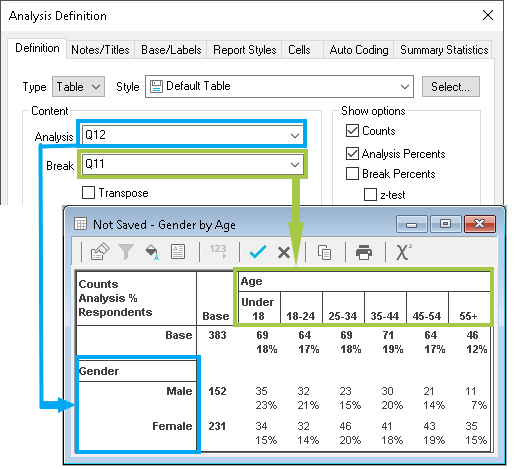Open the Type Table dropdown
515x470 pixels.
click(x=78, y=87)
